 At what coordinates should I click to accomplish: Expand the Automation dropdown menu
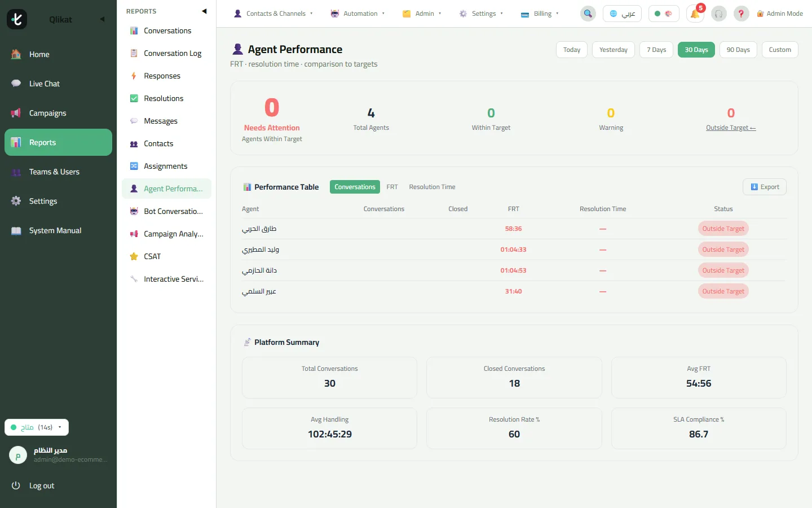pyautogui.click(x=358, y=14)
